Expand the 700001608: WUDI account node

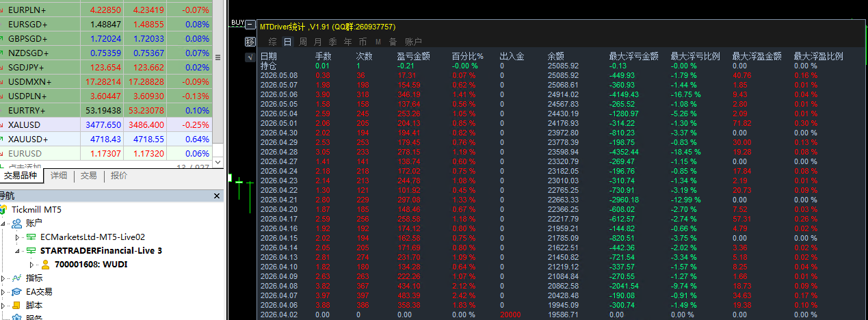tap(31, 264)
